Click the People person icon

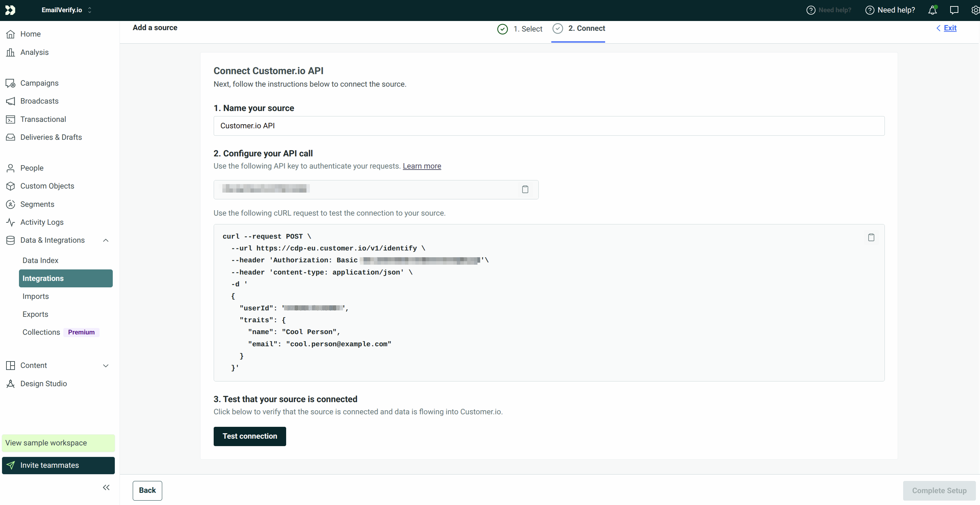click(10, 168)
